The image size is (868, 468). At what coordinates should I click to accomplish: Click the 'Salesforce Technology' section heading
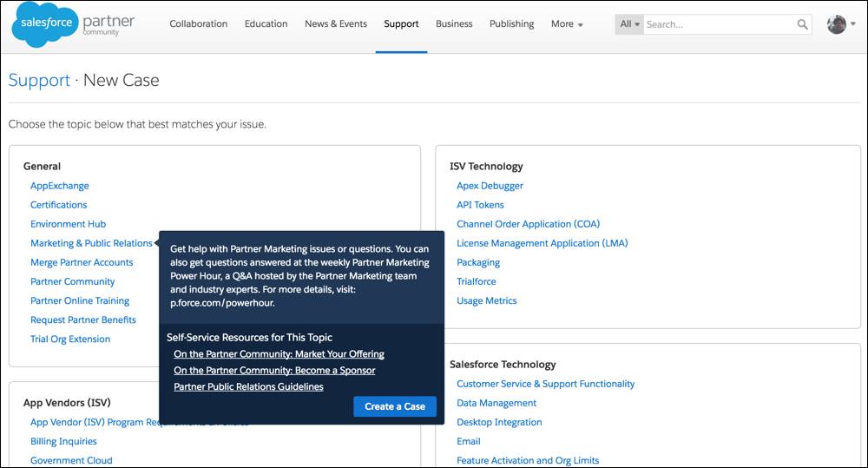pos(503,365)
